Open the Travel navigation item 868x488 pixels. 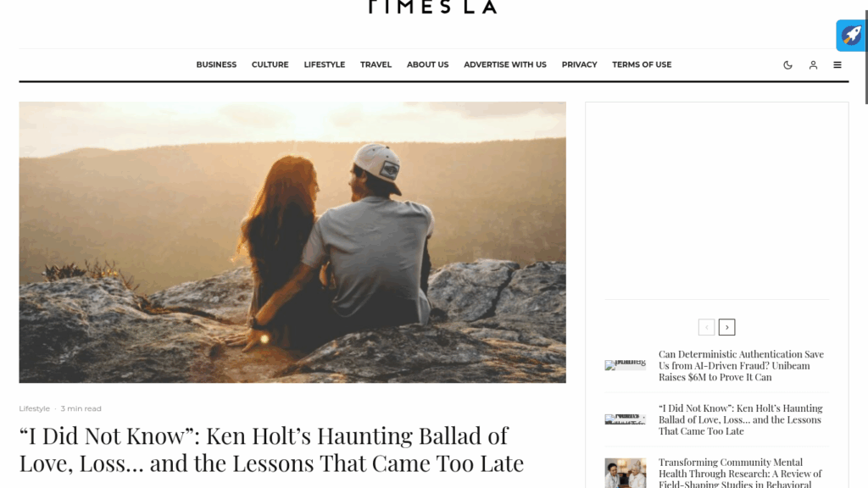tap(376, 64)
